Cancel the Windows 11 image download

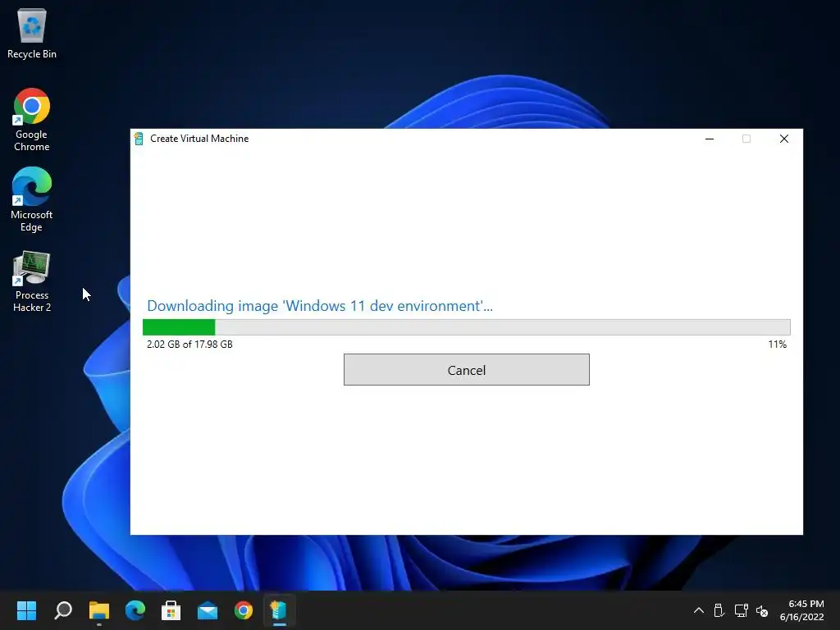point(466,370)
